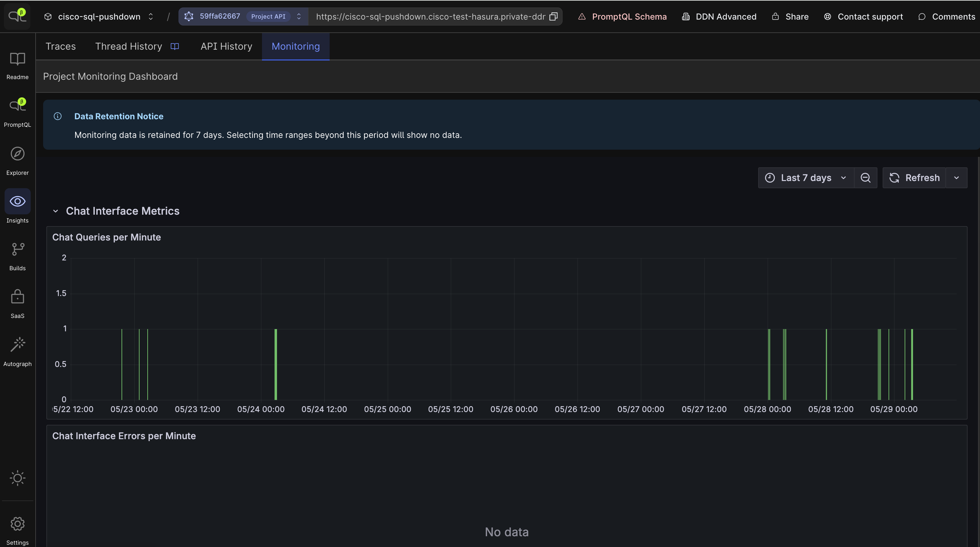Open the Insights panel
Viewport: 980px width, 547px height.
click(x=18, y=207)
